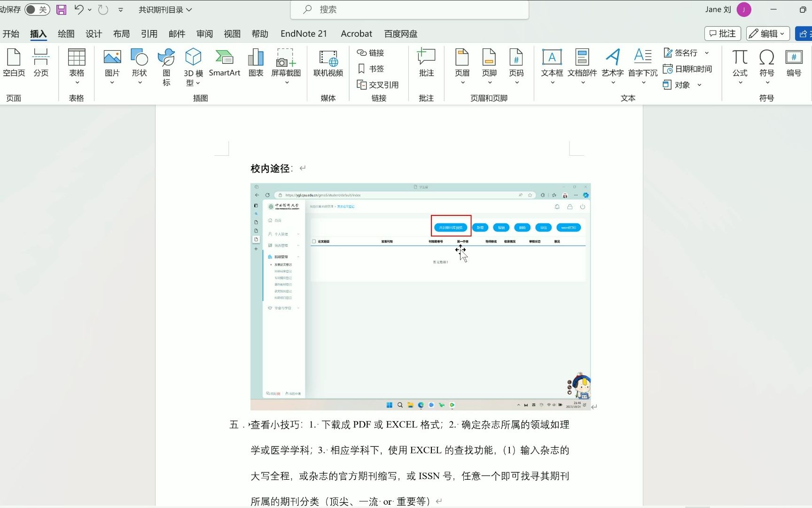Click inside the 搜索 search box
Image resolution: width=812 pixels, height=508 pixels.
pos(409,9)
